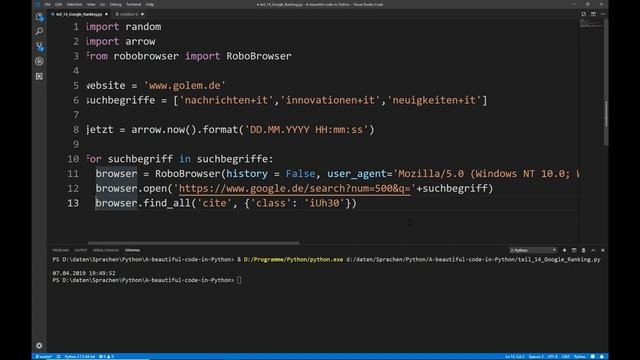Viewport: 640px width, 360px height.
Task: Change indentation via Spaces status item
Action: point(536,357)
